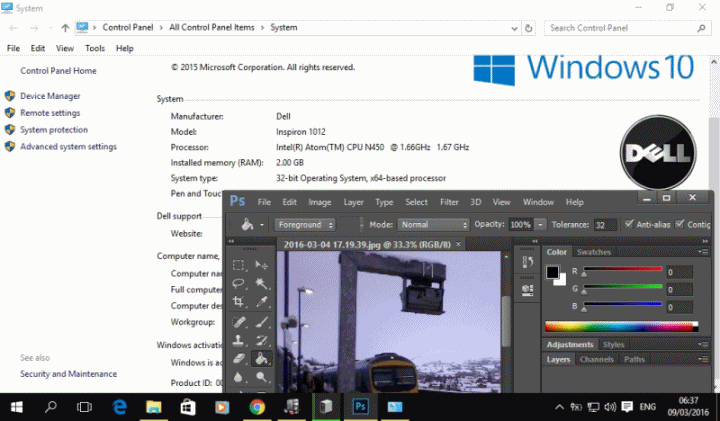The width and height of the screenshot is (720, 421).
Task: Open System protection link
Action: [54, 130]
